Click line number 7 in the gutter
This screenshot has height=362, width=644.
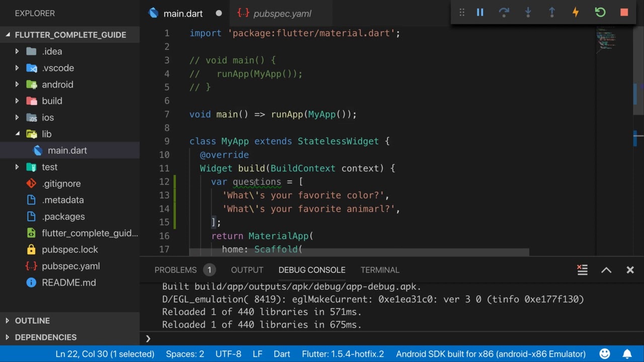pyautogui.click(x=167, y=115)
